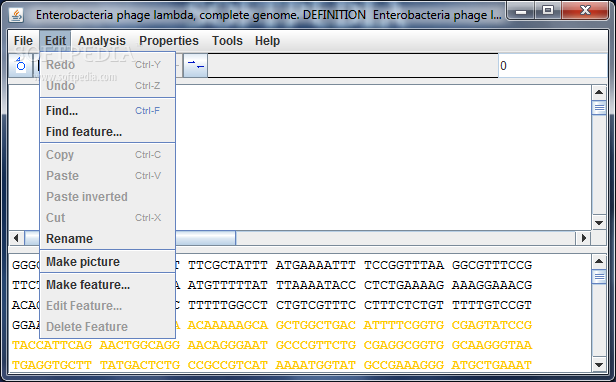The height and width of the screenshot is (382, 616).
Task: Click the long gray toolbar input field
Action: 353,66
